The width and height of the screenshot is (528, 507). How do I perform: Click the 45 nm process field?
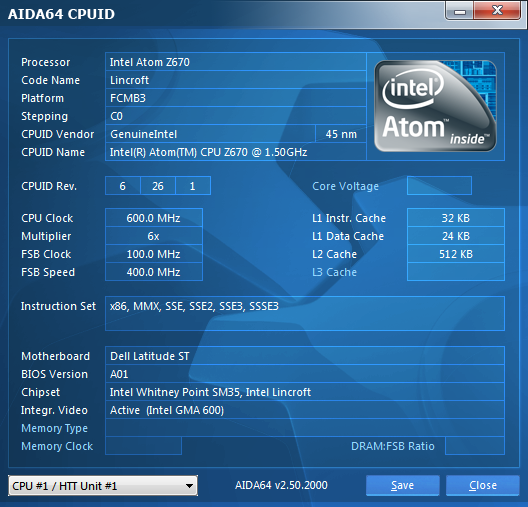coord(341,134)
